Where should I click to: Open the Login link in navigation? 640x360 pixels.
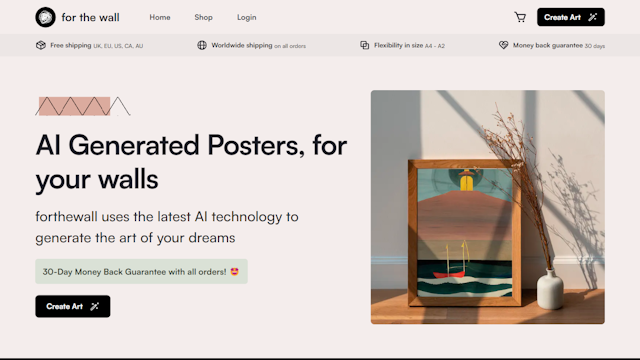coord(247,17)
